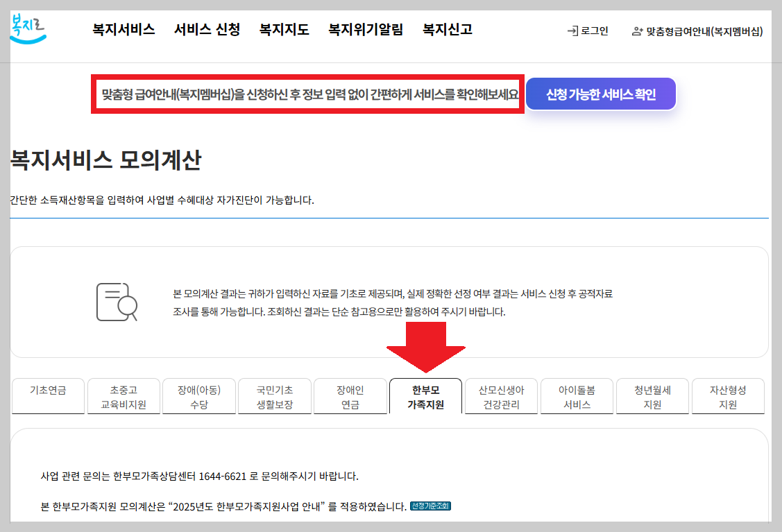Select the 아이돌봄 서비스 tab
Viewport: 782px width, 532px height.
[577, 396]
